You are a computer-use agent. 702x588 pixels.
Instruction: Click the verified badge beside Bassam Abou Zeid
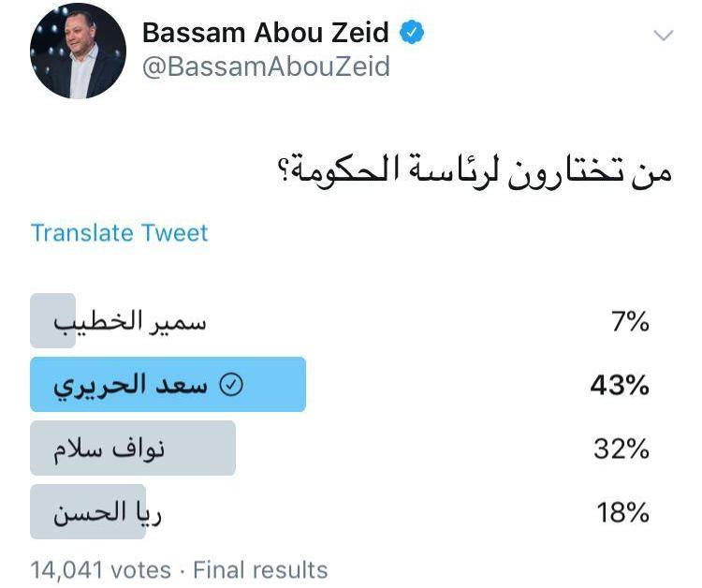coord(413,34)
